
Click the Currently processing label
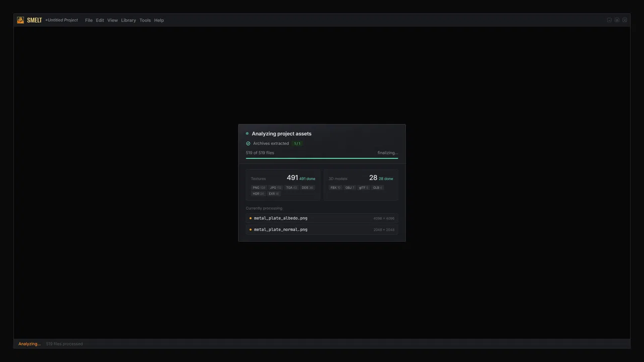point(264,208)
